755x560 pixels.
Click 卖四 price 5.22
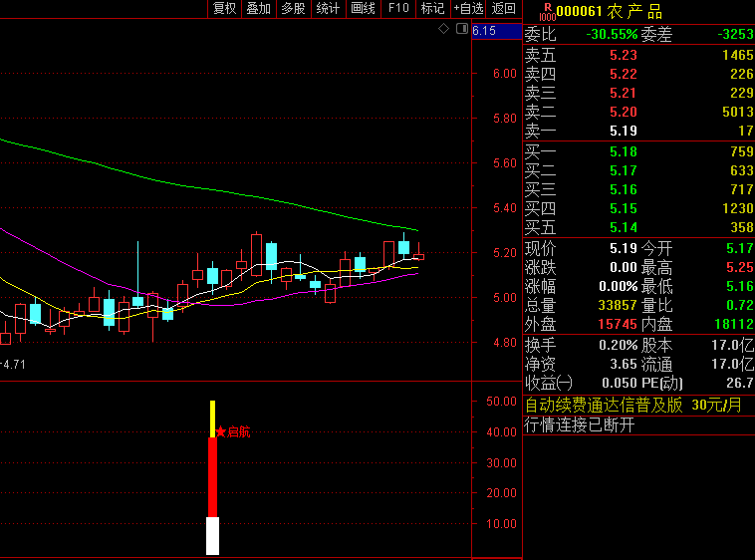coord(624,74)
